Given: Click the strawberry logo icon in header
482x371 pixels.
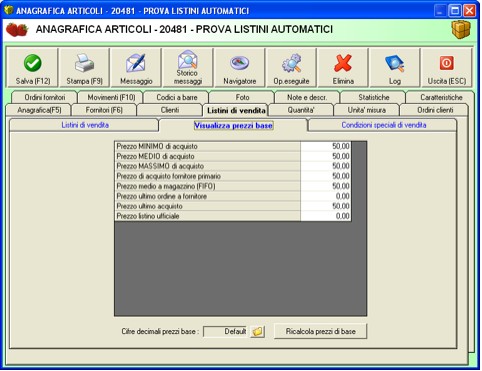Looking at the screenshot, I should (x=17, y=30).
